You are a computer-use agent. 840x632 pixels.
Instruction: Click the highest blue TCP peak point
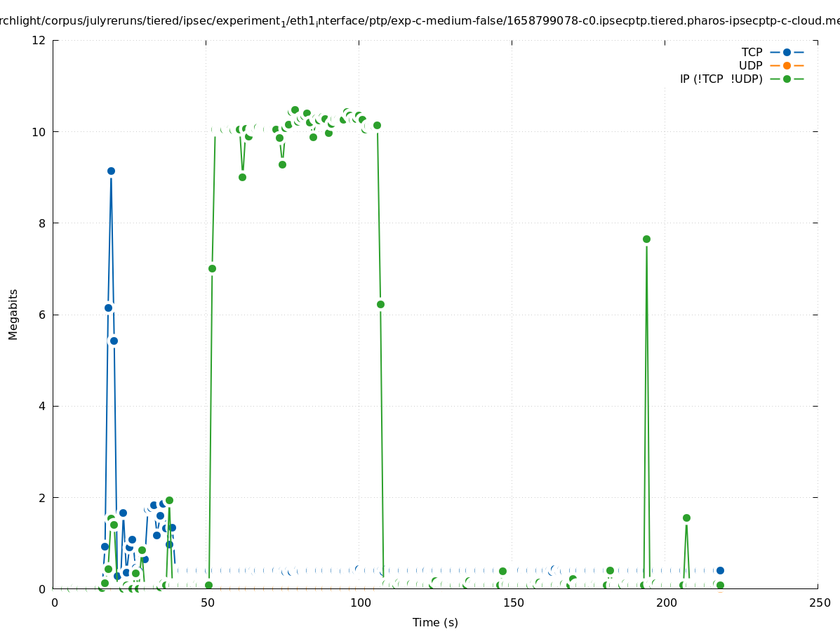coord(111,171)
